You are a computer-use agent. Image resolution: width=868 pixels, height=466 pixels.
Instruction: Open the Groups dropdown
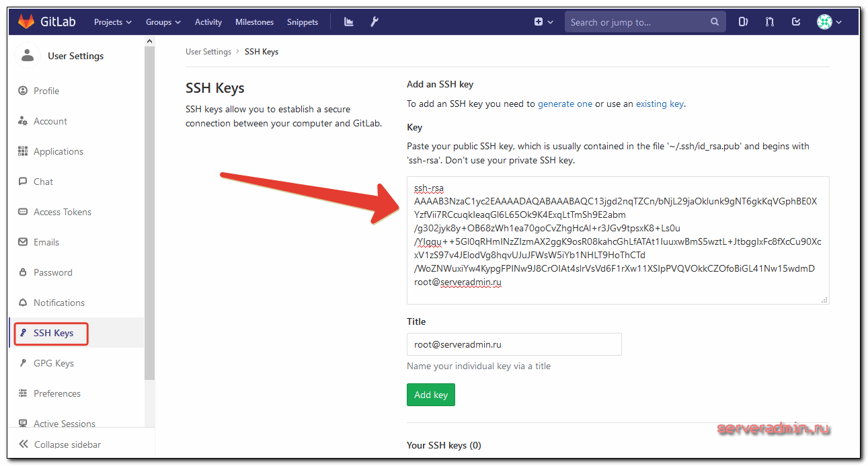click(163, 21)
